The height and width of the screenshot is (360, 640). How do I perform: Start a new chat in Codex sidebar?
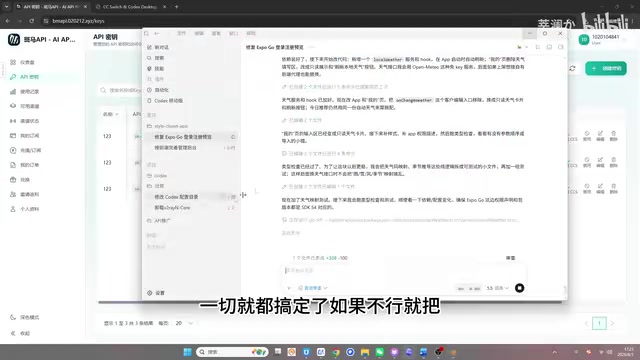(x=158, y=47)
